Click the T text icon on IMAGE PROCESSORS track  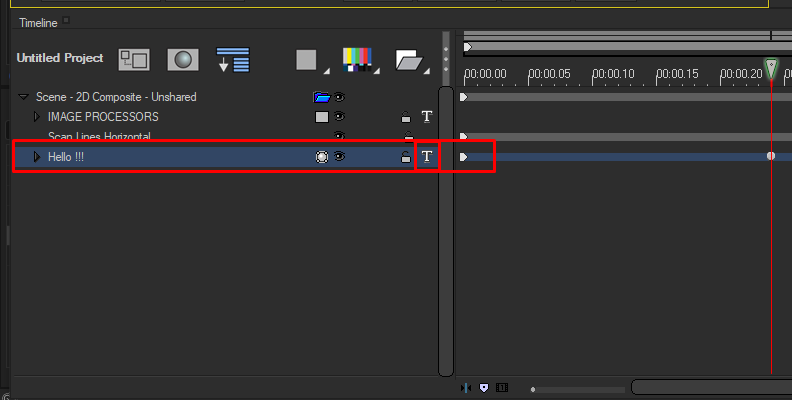tap(427, 117)
